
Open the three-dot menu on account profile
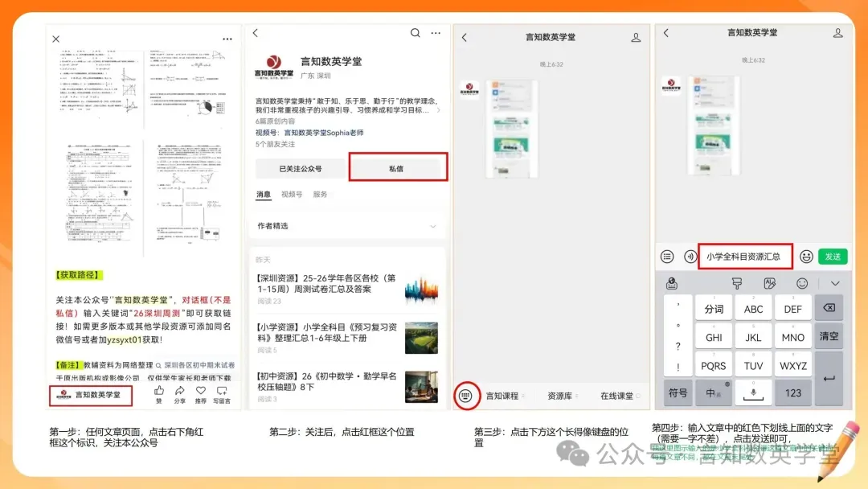(436, 33)
